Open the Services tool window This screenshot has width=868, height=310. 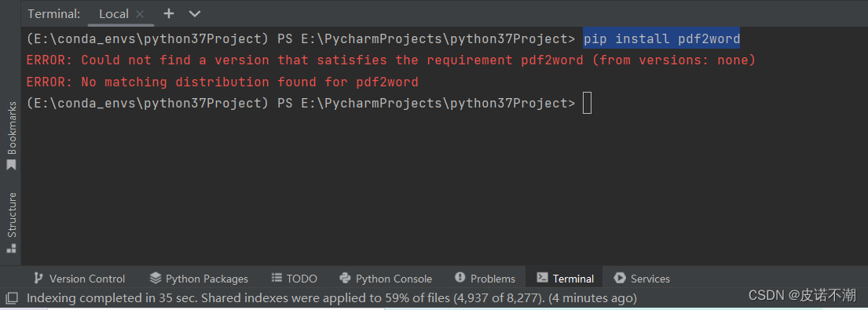point(642,279)
